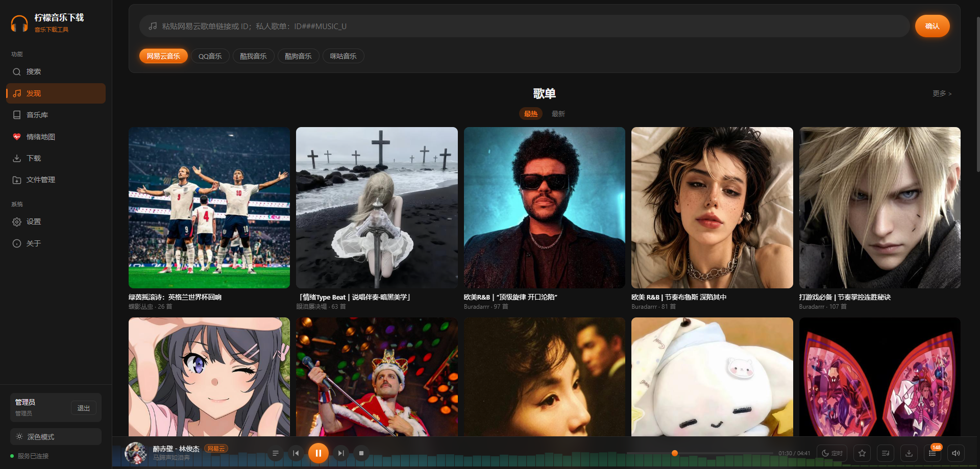Focus the playlist link or ID input field
The image size is (980, 469).
click(524, 26)
